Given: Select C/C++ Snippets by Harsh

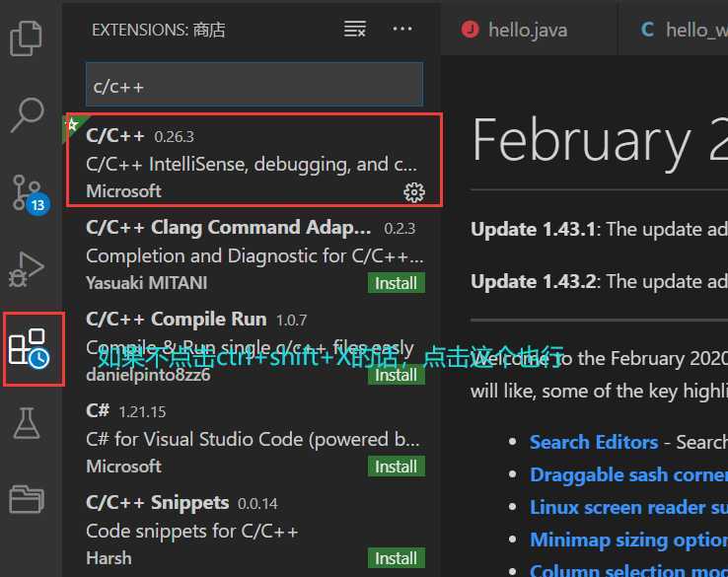Looking at the screenshot, I should 253,530.
